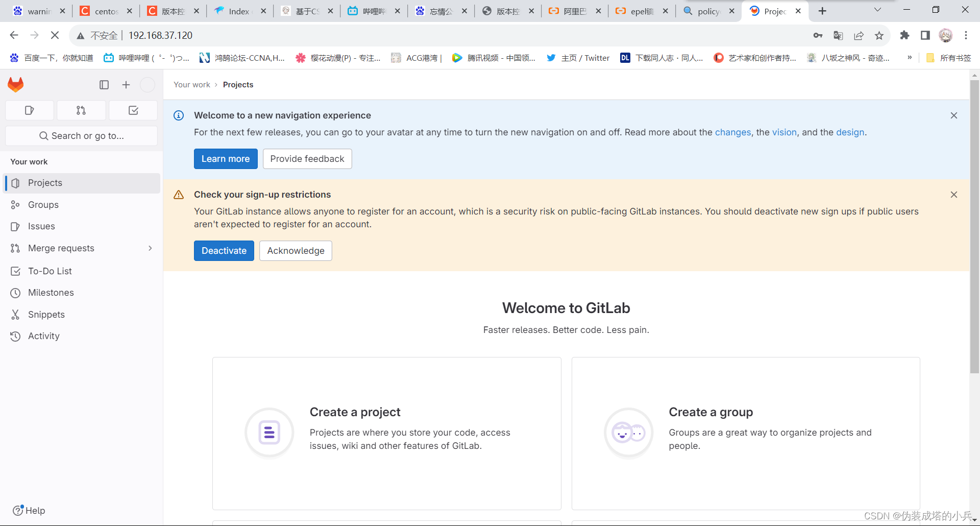
Task: Stop page loading with X button
Action: pos(55,35)
